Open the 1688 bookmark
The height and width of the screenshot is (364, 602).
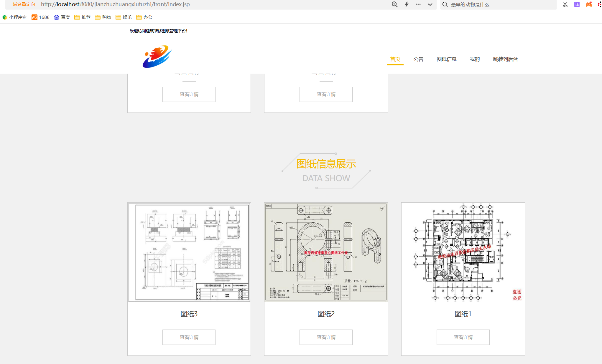pos(41,17)
